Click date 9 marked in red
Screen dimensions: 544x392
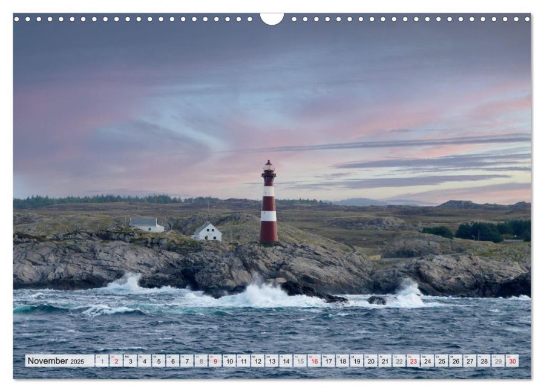(x=215, y=361)
